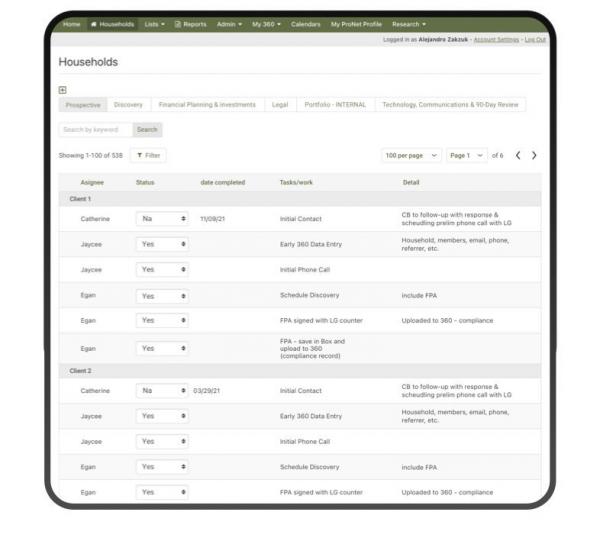The width and height of the screenshot is (600, 541).
Task: Open the Calendars nav item
Action: [x=305, y=24]
